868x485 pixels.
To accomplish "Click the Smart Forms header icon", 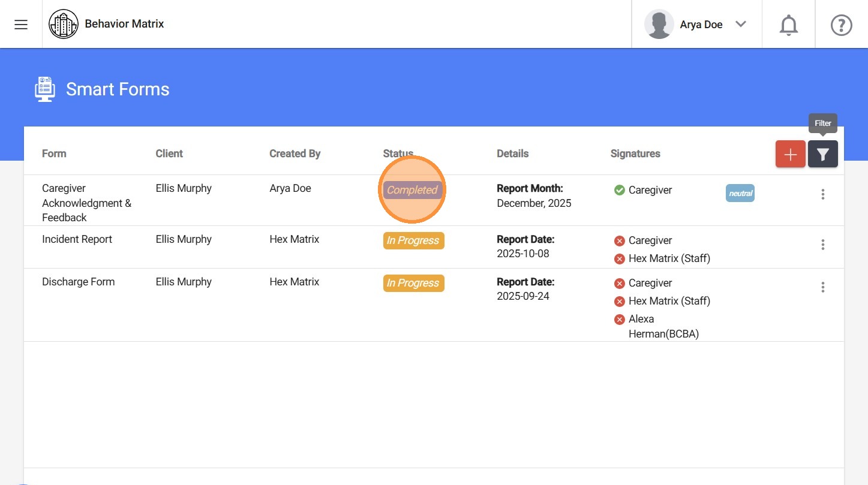I will point(45,89).
